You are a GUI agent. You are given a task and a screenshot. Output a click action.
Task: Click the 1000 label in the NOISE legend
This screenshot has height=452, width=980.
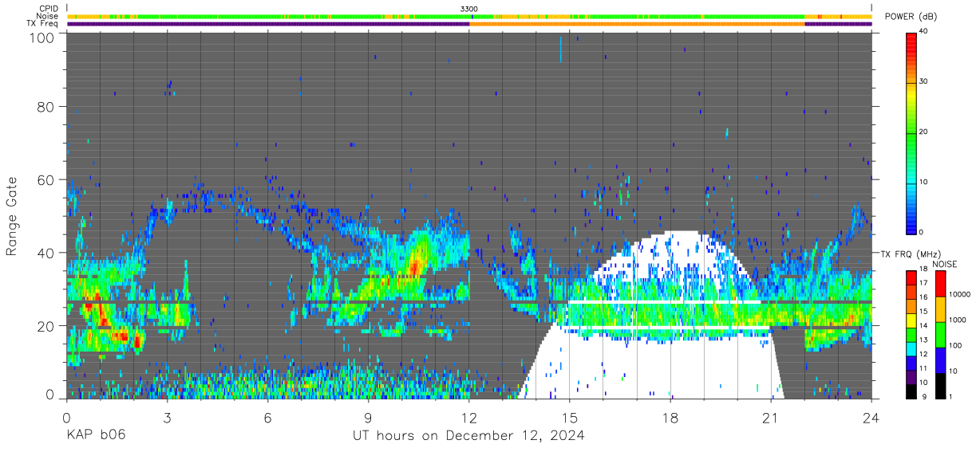(958, 320)
